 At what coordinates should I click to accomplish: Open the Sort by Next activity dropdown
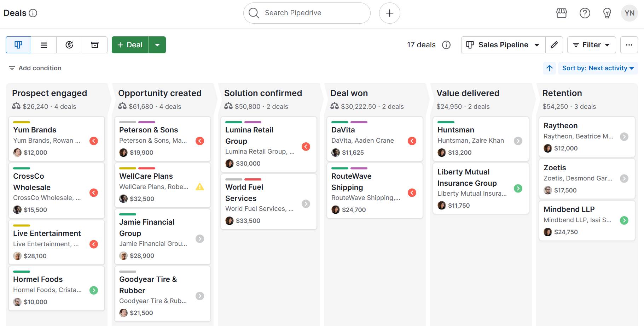click(598, 68)
